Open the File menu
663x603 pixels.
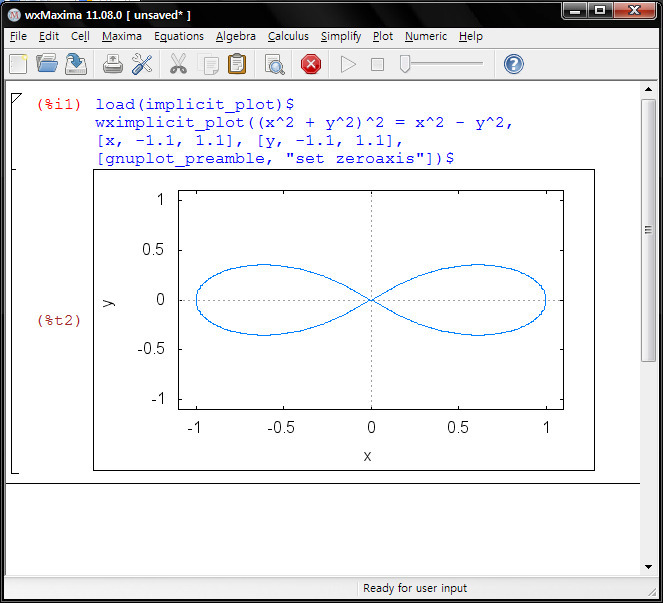point(18,36)
